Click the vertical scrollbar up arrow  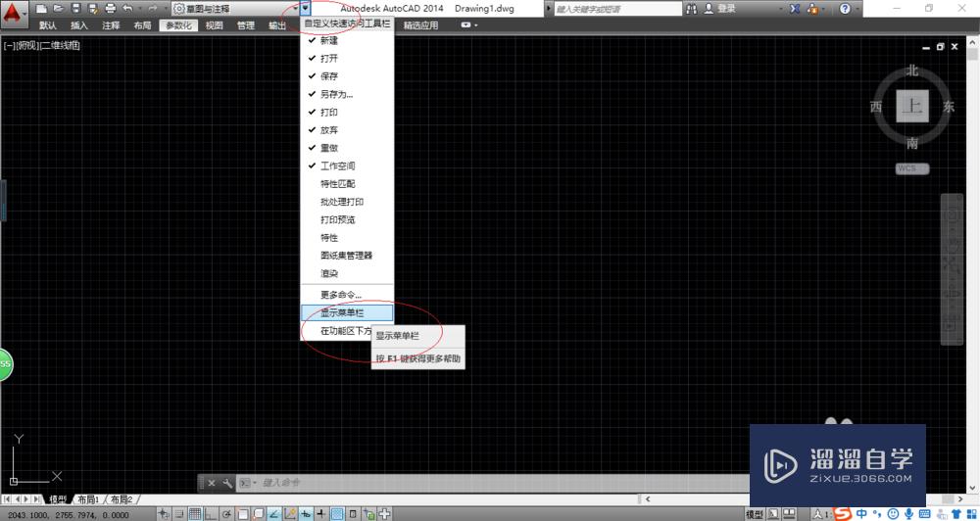pos(974,40)
